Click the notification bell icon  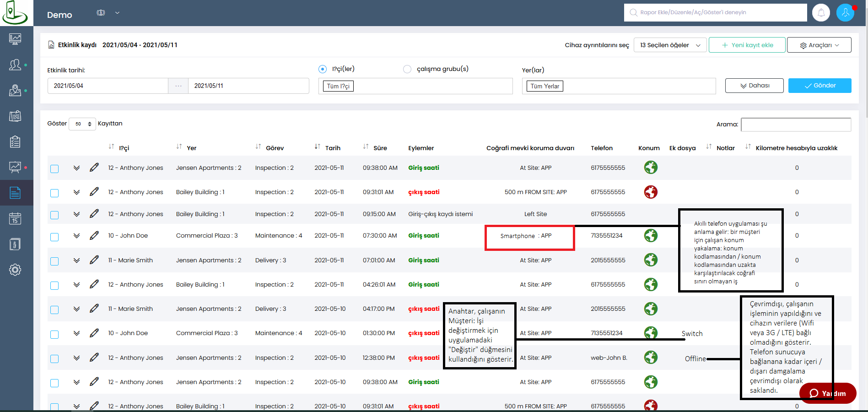coord(821,13)
